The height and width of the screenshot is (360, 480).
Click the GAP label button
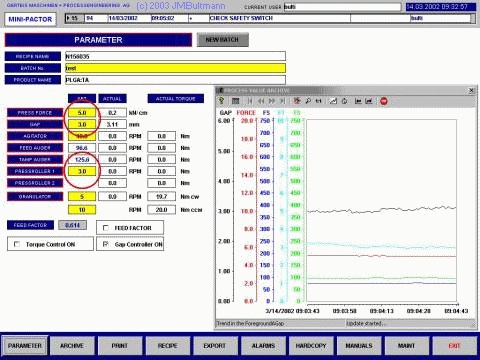click(x=35, y=124)
